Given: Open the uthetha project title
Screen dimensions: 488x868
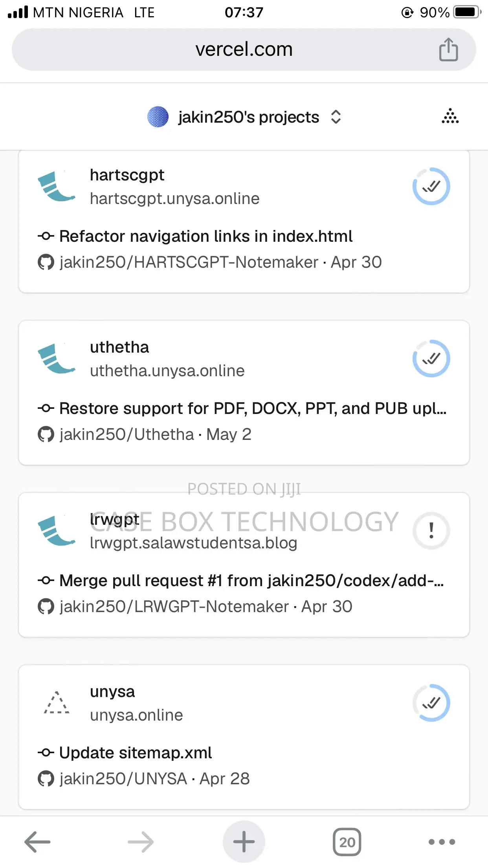Looking at the screenshot, I should (x=119, y=347).
